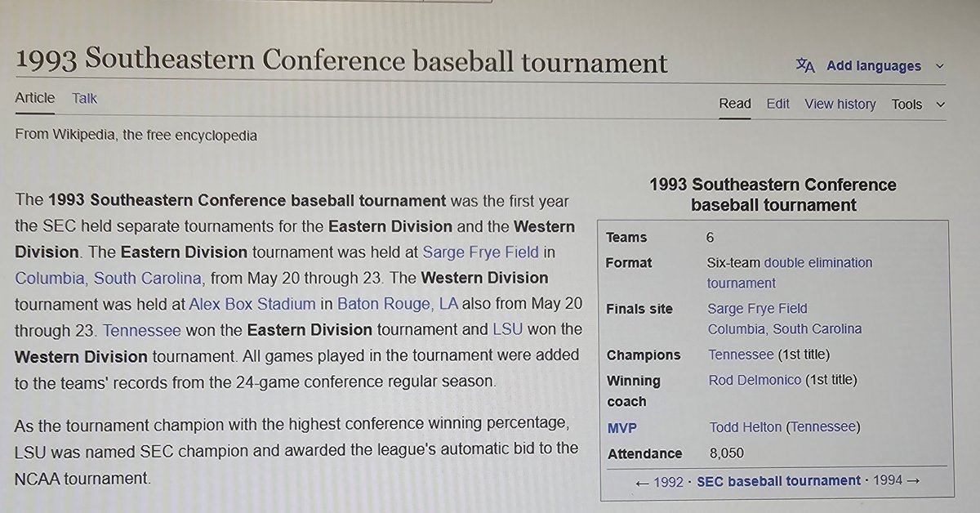Viewport: 980px width, 513px height.
Task: Expand the Tools menu chevron
Action: click(x=941, y=105)
